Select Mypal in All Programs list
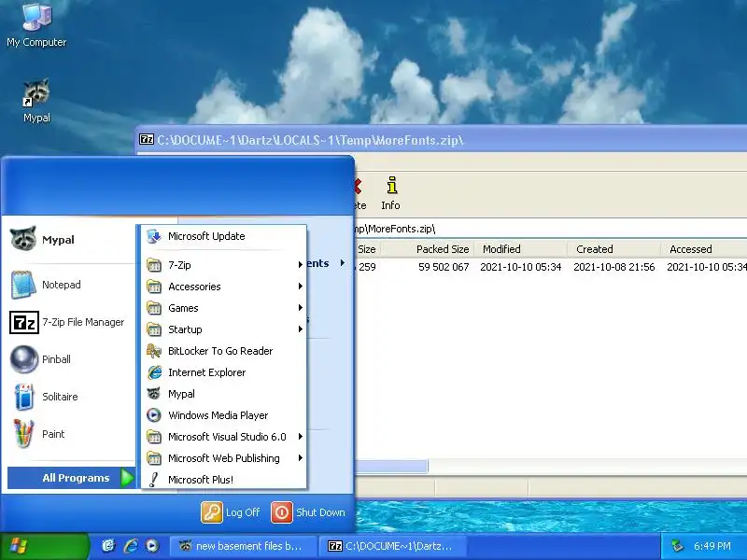Image resolution: width=747 pixels, height=560 pixels. pos(224,394)
